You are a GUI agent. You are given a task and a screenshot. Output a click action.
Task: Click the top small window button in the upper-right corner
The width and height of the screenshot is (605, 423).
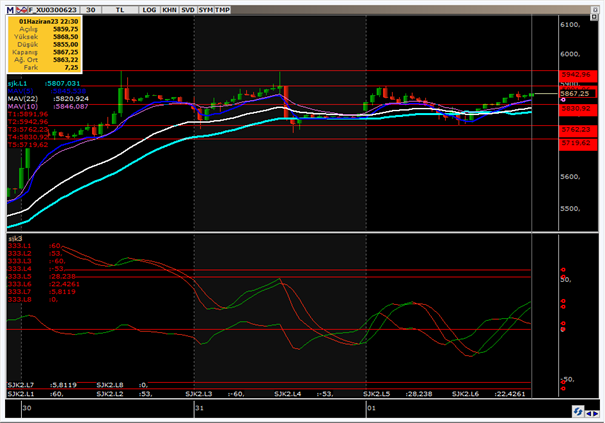(595, 10)
